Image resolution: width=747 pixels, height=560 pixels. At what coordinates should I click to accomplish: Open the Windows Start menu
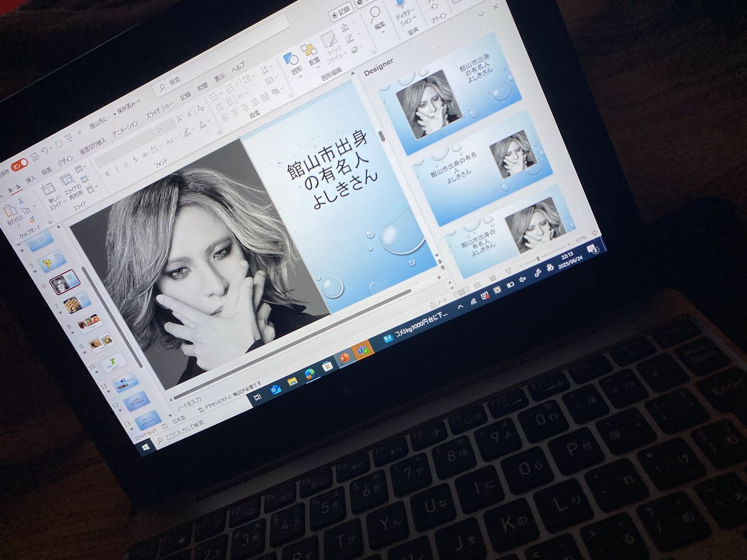[146, 447]
